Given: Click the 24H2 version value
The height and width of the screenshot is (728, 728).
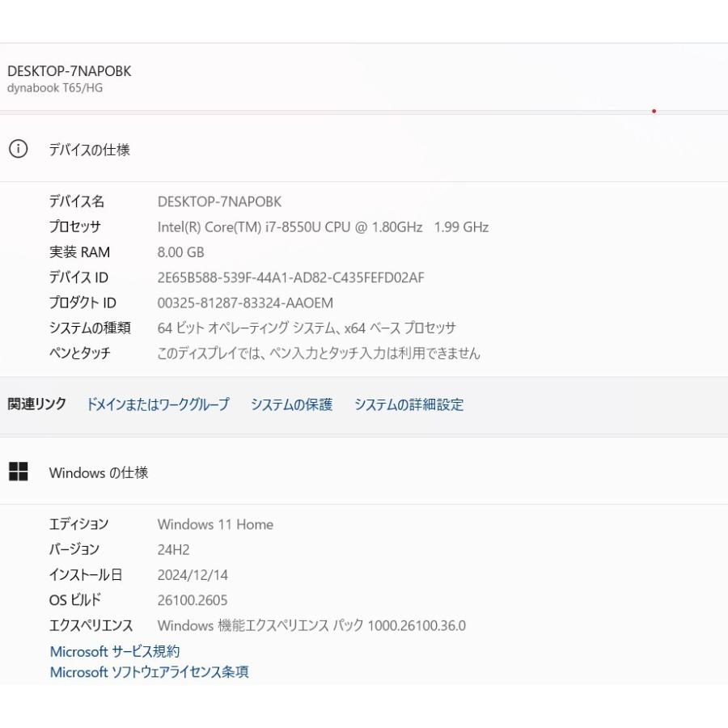Looking at the screenshot, I should pyautogui.click(x=173, y=549).
